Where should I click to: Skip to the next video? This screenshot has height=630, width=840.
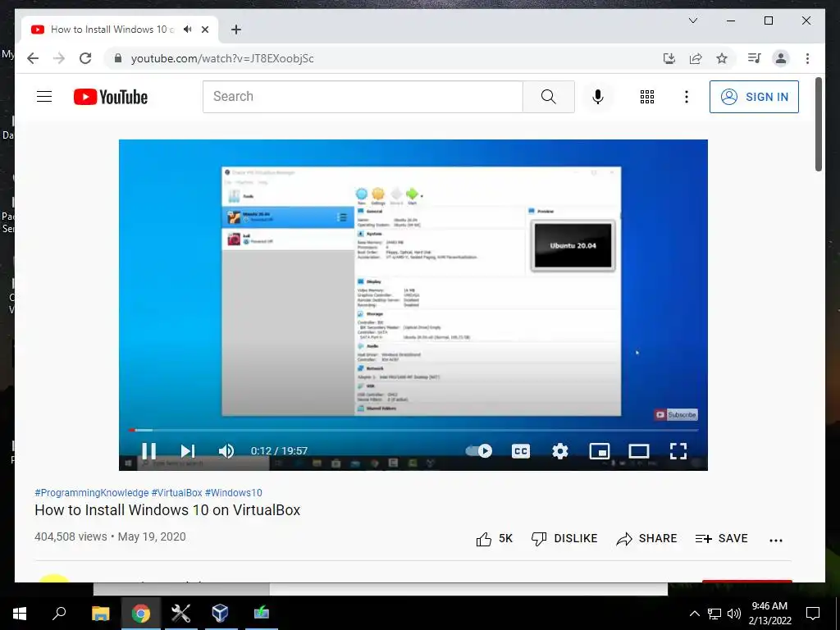click(x=188, y=451)
